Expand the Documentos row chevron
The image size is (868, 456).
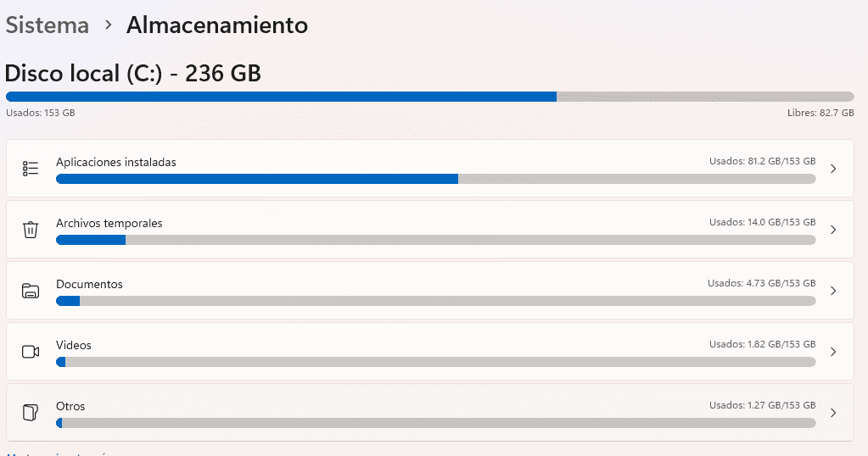(x=833, y=291)
